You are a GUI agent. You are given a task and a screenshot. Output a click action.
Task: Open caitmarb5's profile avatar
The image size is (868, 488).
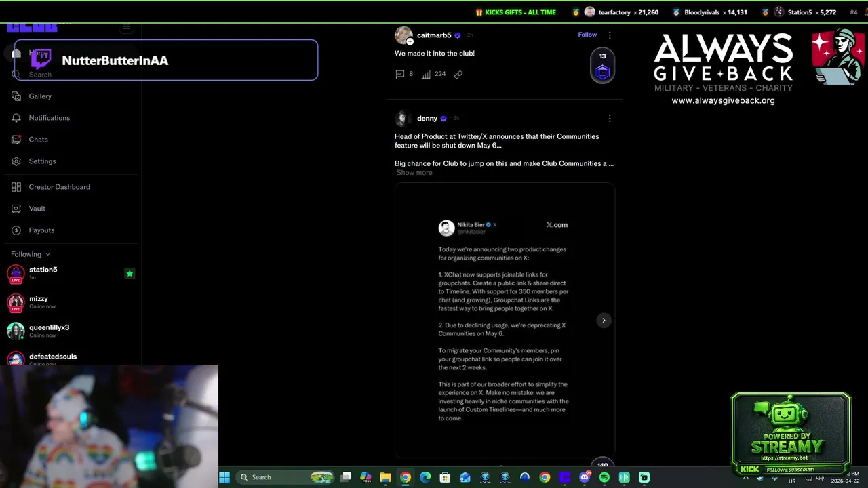click(x=403, y=35)
